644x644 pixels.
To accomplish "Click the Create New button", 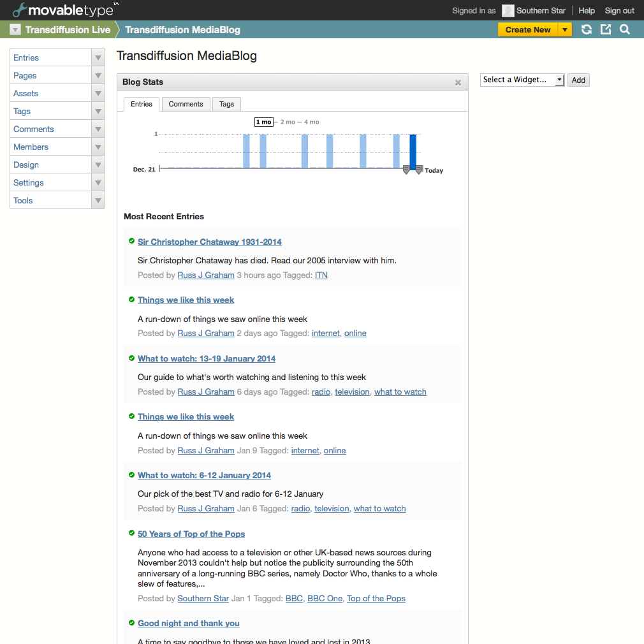I will tap(528, 29).
